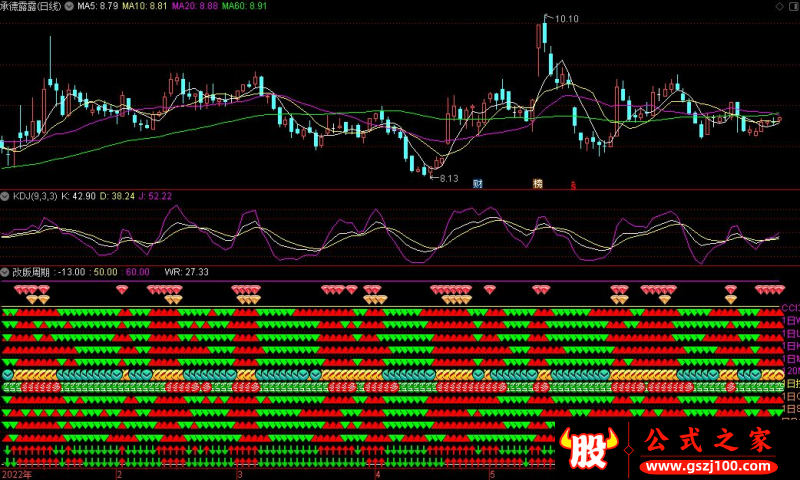The image size is (800, 480).
Task: Click the 改版周期 indicator name
Action: (31, 272)
